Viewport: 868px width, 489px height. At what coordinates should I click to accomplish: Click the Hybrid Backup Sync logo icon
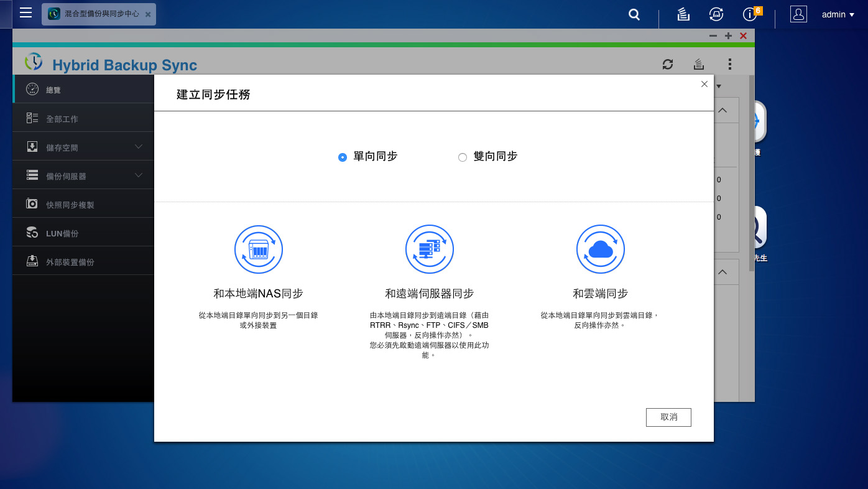pos(34,62)
